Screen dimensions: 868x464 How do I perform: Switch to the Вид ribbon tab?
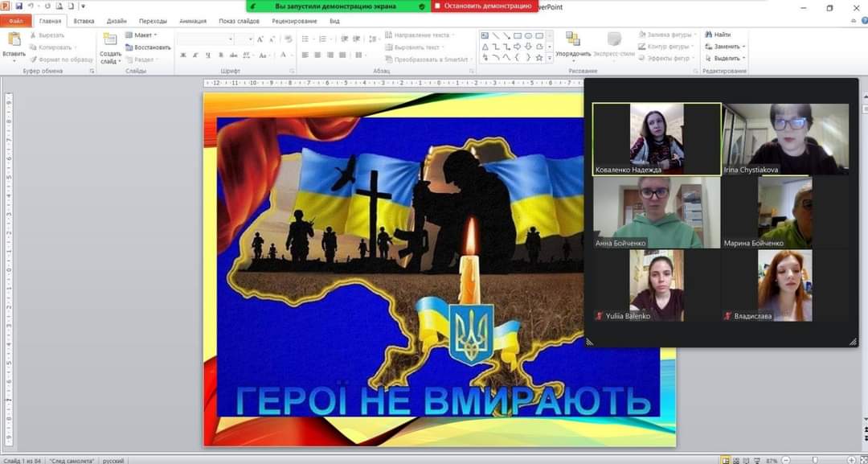pos(334,21)
